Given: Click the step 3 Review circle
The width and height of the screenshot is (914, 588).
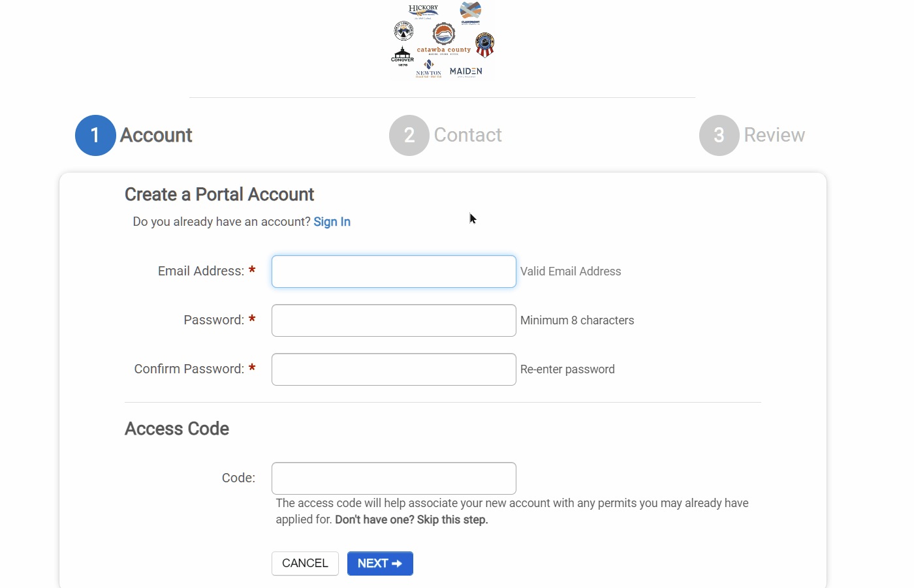Looking at the screenshot, I should pyautogui.click(x=719, y=135).
